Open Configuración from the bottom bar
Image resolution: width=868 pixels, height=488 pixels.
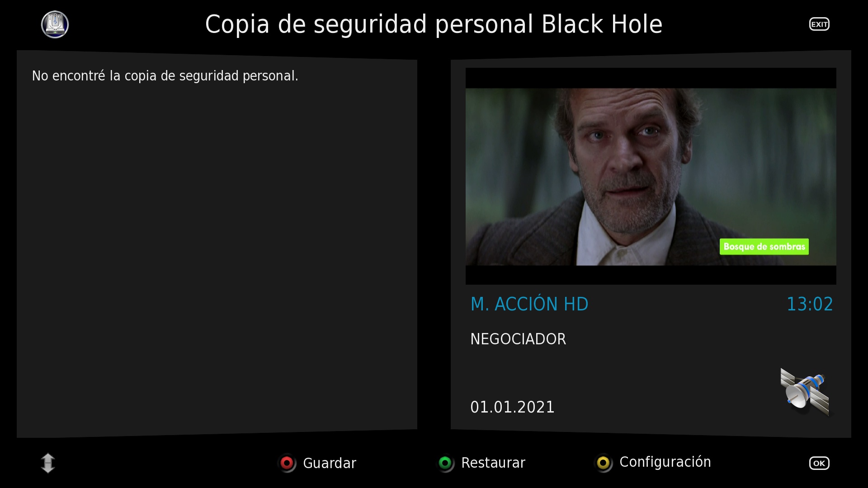tap(665, 462)
